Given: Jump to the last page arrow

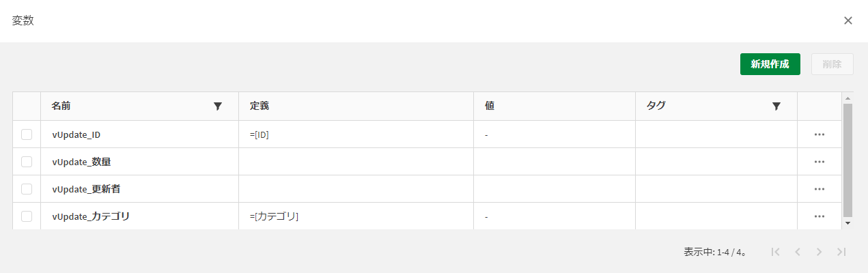Looking at the screenshot, I should point(841,252).
